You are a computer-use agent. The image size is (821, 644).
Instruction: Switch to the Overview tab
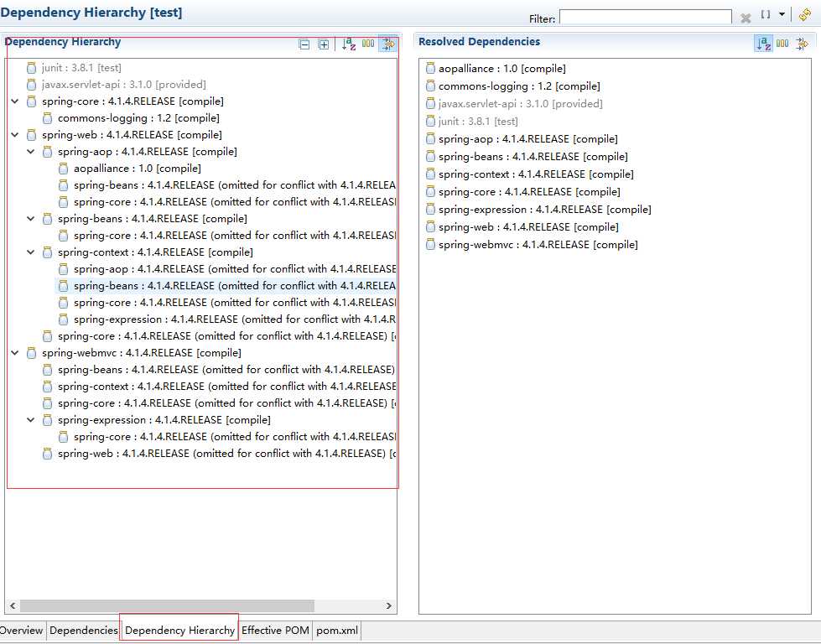click(x=22, y=631)
